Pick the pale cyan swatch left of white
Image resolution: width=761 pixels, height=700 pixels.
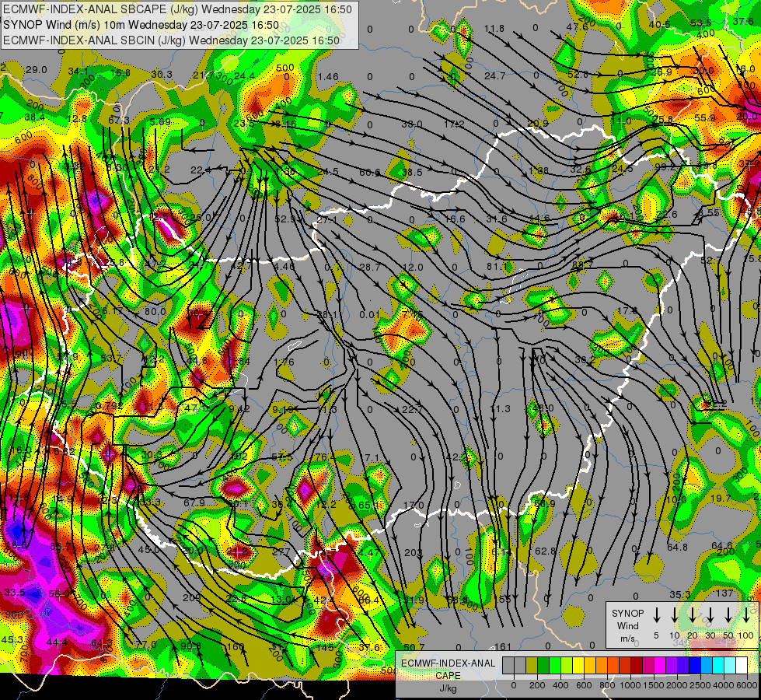(x=730, y=666)
